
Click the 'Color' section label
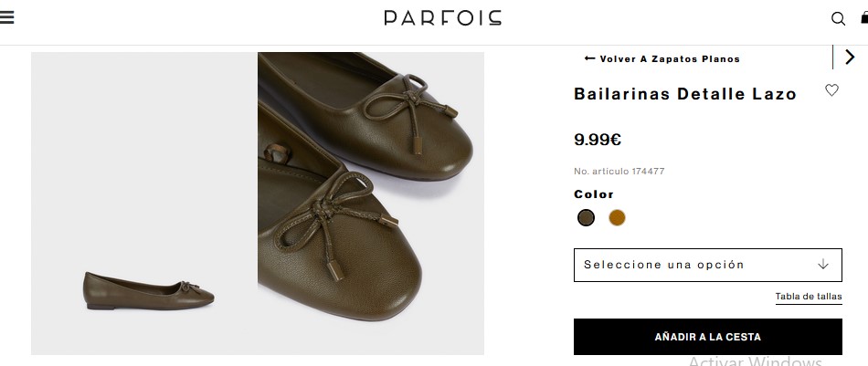594,194
